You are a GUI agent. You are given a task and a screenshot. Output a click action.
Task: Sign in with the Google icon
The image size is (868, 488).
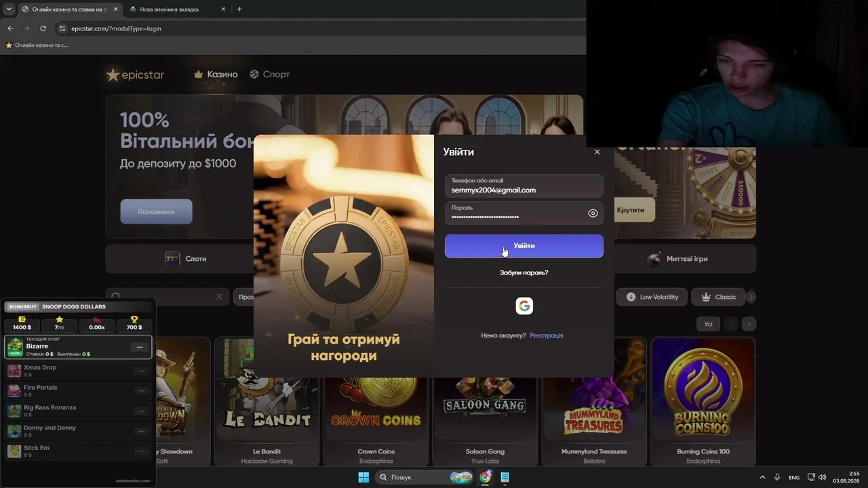[x=524, y=306]
